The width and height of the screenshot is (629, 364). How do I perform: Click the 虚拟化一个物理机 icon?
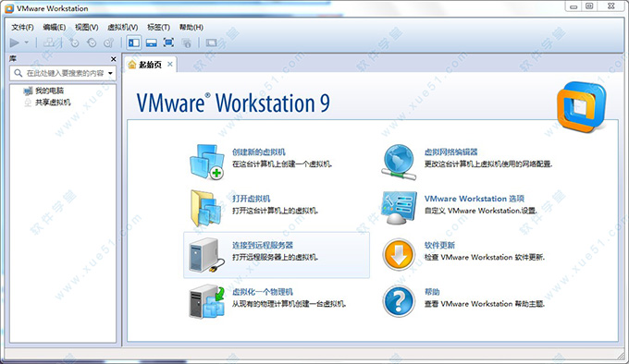click(x=207, y=301)
